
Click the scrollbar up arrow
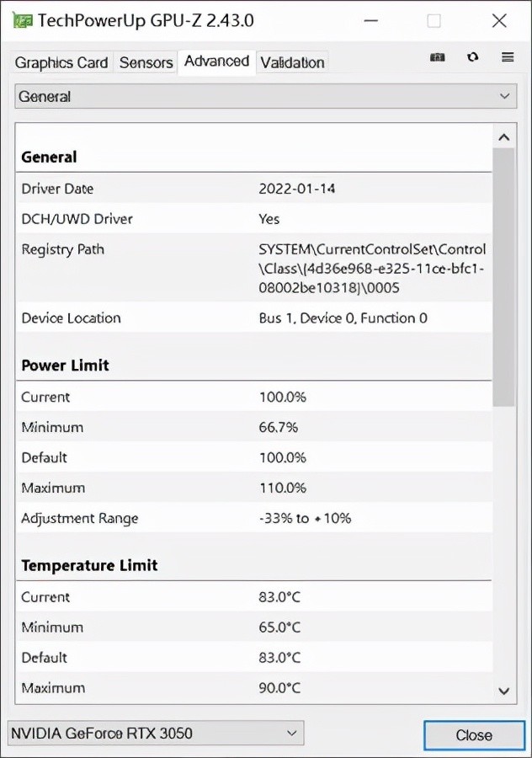[503, 136]
